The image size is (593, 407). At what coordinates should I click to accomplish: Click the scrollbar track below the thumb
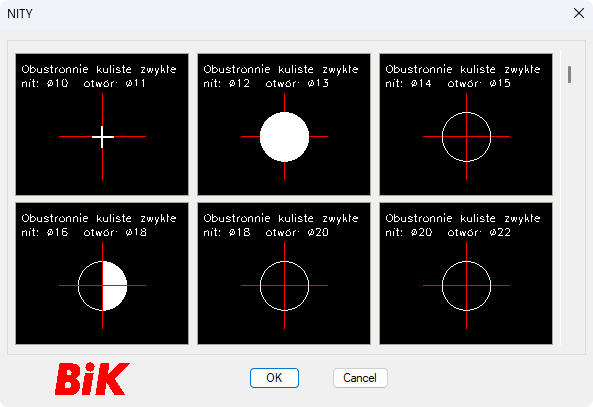[x=570, y=212]
